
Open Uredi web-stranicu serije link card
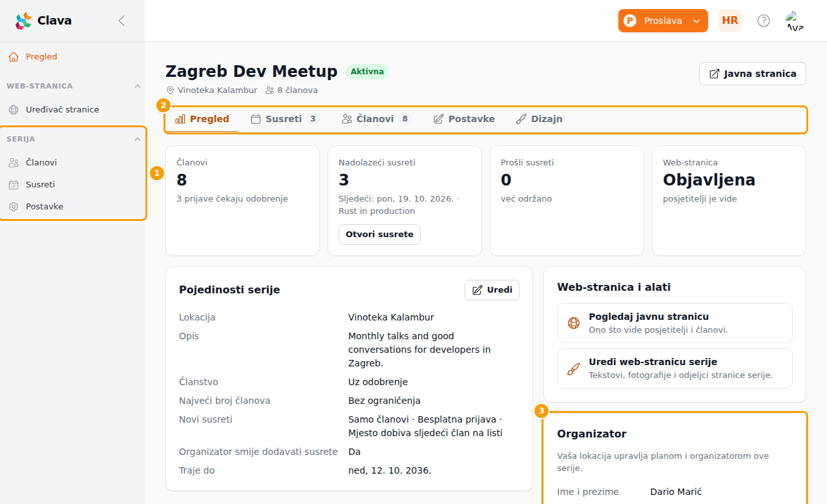tap(675, 368)
